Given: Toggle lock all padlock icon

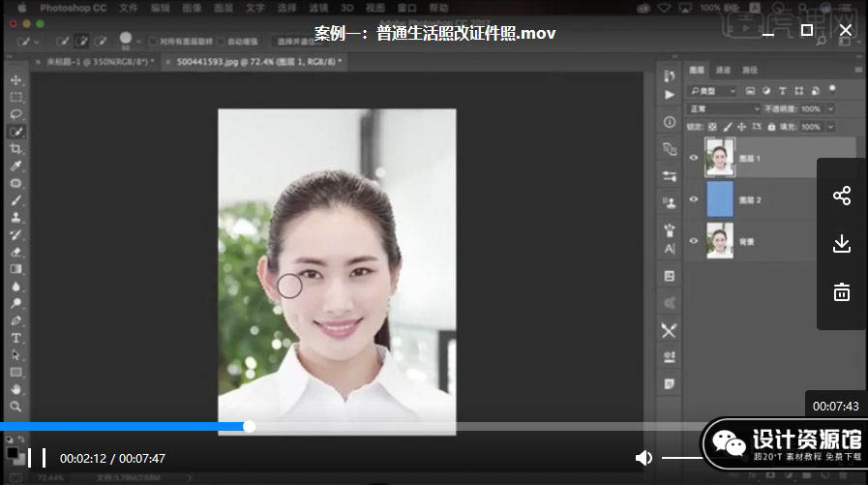Looking at the screenshot, I should [771, 127].
